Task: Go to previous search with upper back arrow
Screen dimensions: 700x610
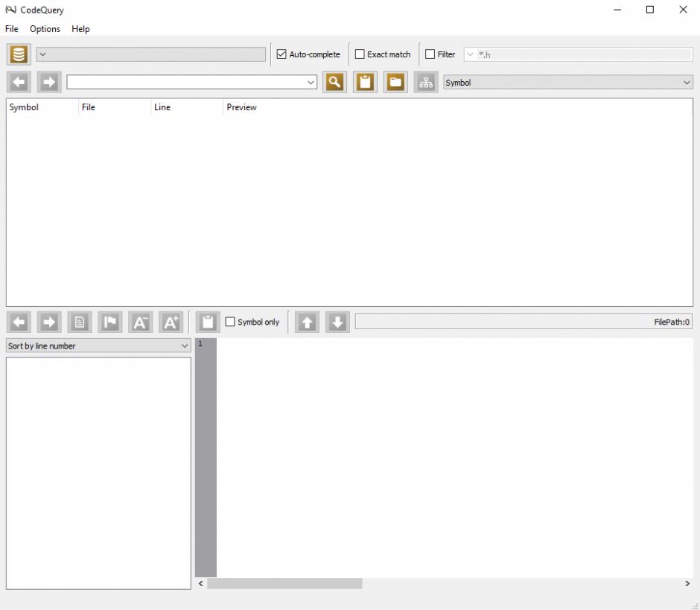Action: tap(19, 82)
